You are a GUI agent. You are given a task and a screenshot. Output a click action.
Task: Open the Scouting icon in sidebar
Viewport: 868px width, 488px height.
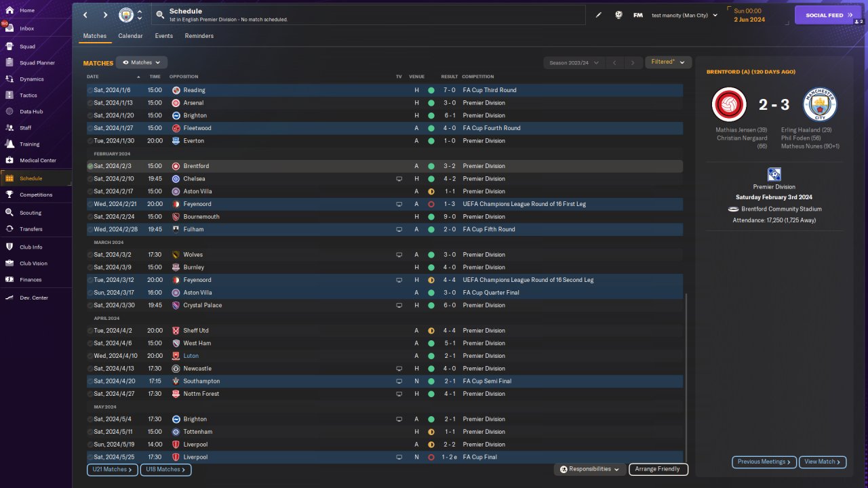click(x=9, y=212)
